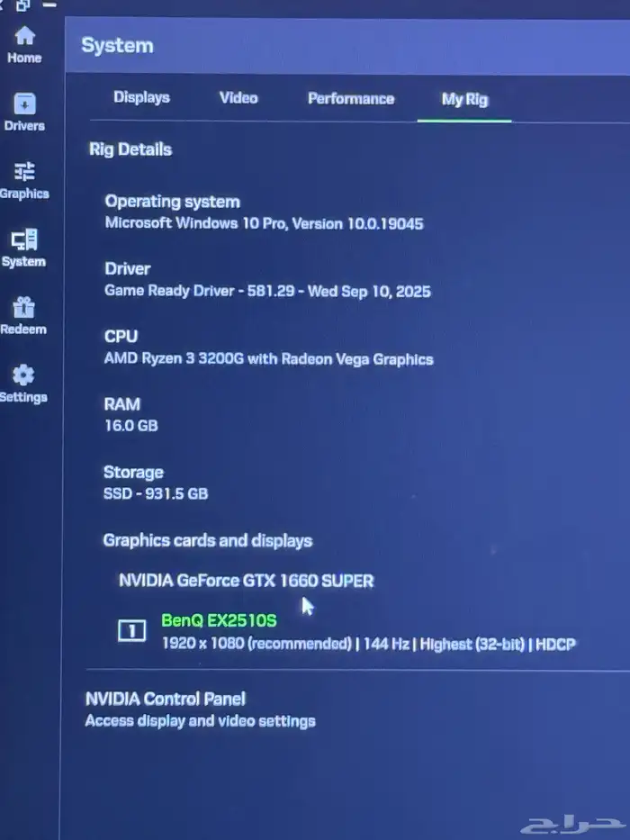Viewport: 630px width, 840px height.
Task: Click the display number 1 monitor icon
Action: [131, 632]
